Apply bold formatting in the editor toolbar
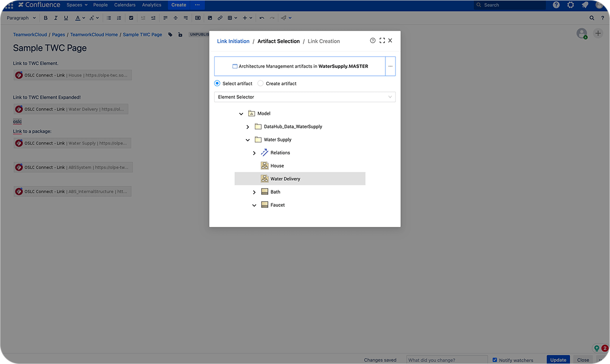This screenshot has height=364, width=610. coord(45,18)
